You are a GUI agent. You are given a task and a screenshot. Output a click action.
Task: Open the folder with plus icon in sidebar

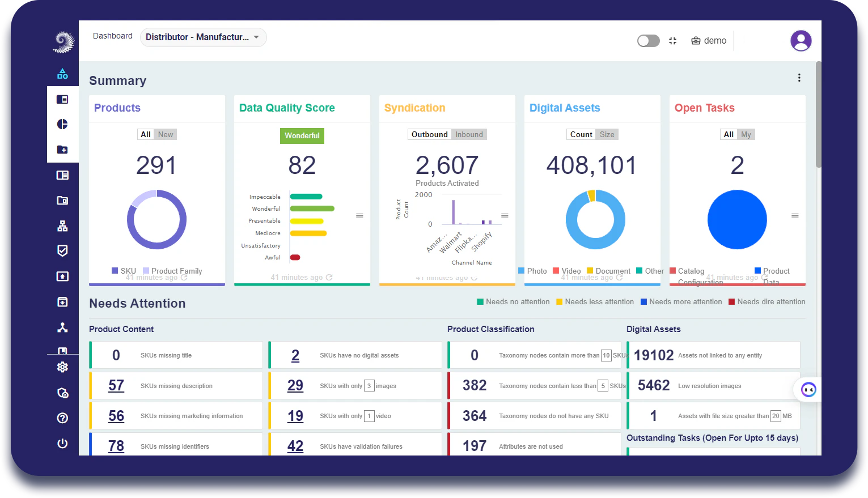pyautogui.click(x=62, y=149)
